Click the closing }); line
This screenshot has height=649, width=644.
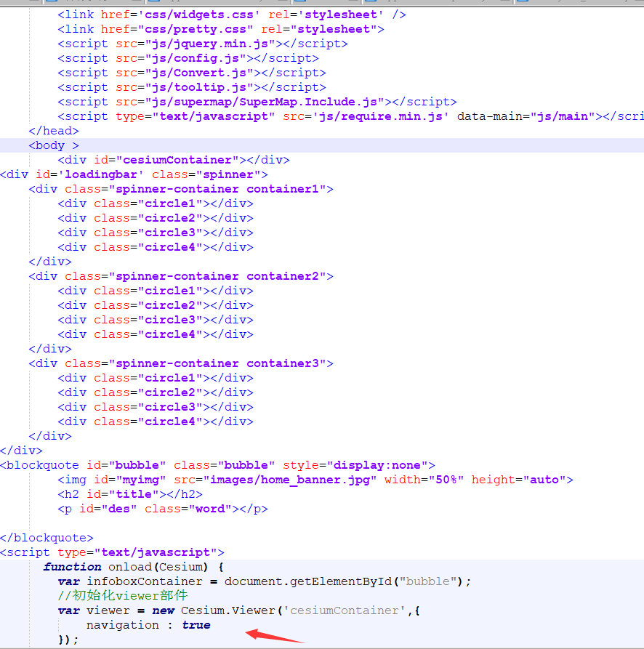point(68,640)
